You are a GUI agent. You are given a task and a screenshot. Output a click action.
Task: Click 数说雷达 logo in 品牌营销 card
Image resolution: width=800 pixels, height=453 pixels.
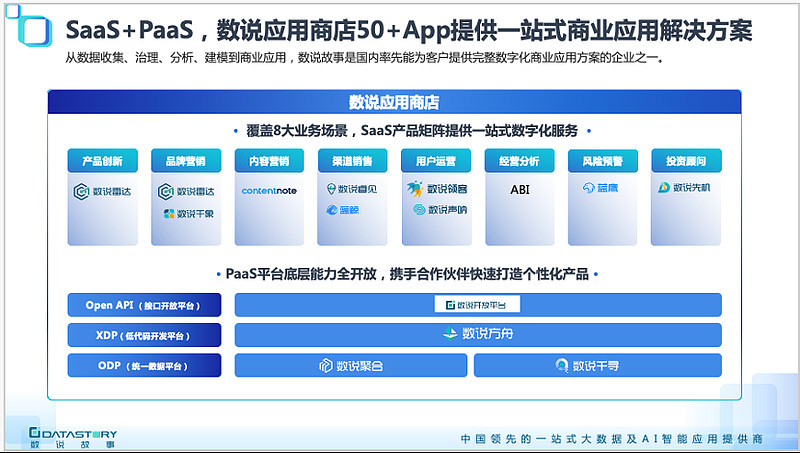[186, 192]
